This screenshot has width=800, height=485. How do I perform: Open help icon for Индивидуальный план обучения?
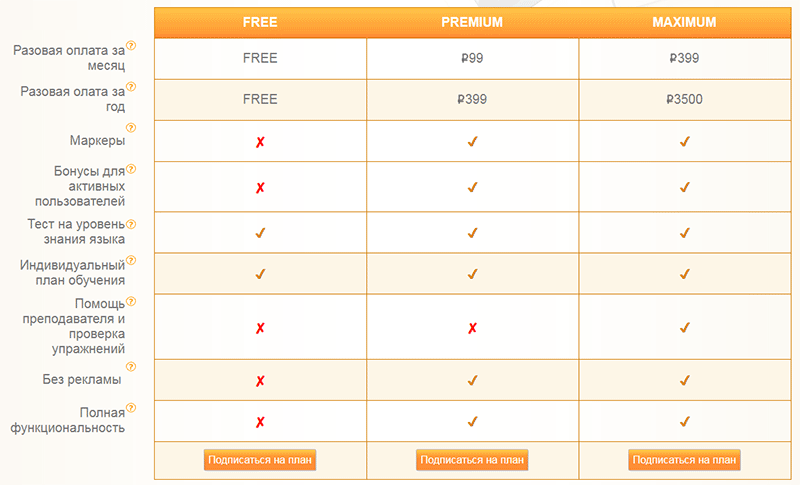click(x=131, y=261)
